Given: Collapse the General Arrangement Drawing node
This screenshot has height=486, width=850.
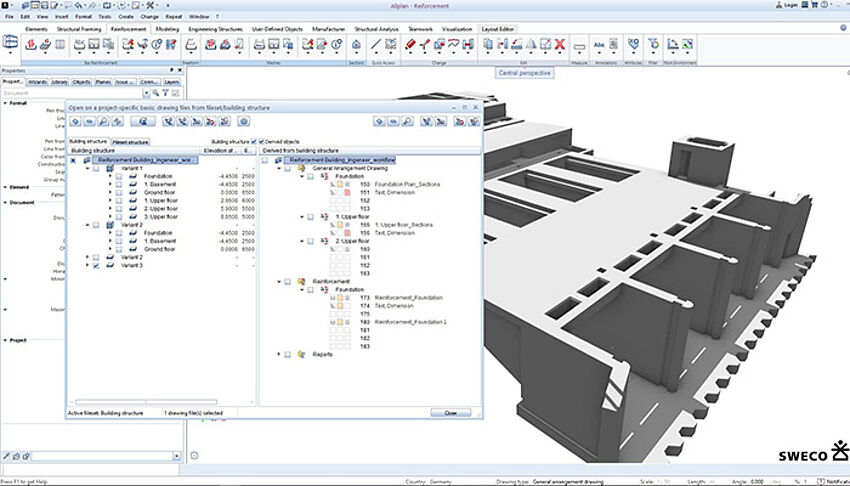Looking at the screenshot, I should [x=279, y=168].
